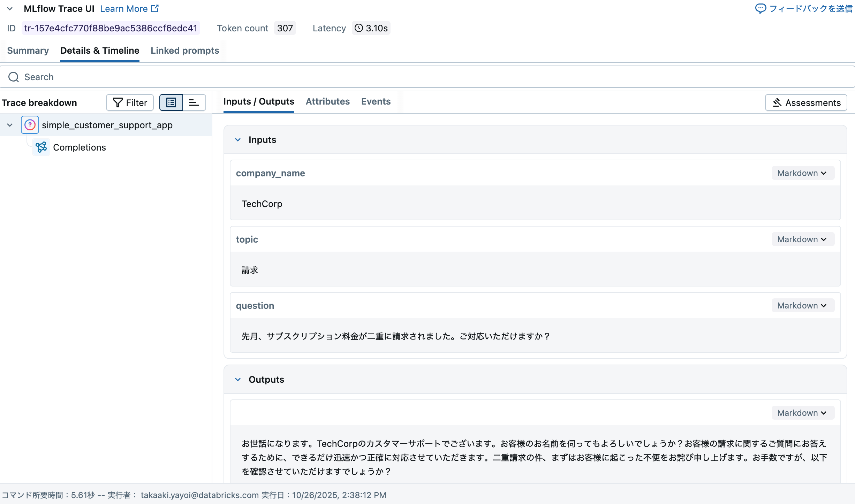Open the Filter options in Trace breakdown
855x504 pixels.
pos(129,102)
